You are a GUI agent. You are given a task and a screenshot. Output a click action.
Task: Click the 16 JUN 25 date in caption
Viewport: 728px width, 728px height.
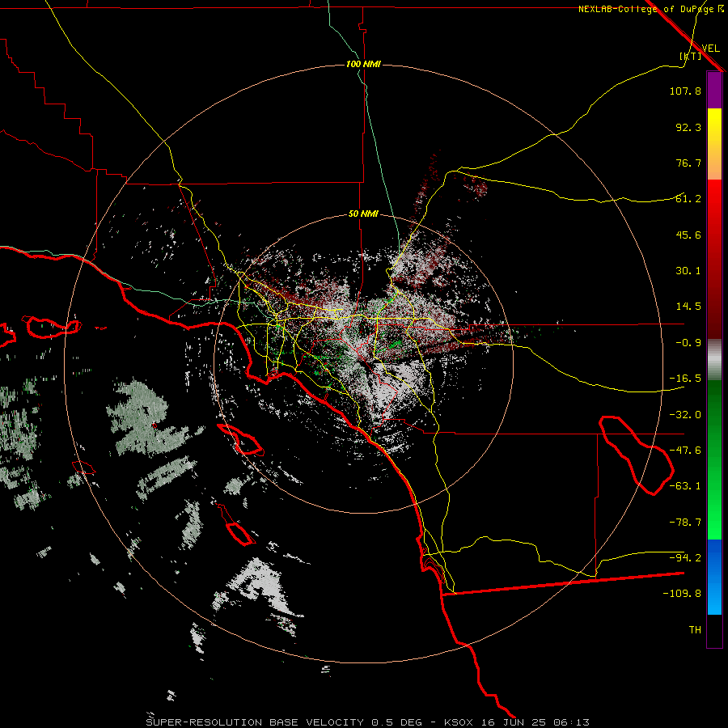(x=513, y=722)
